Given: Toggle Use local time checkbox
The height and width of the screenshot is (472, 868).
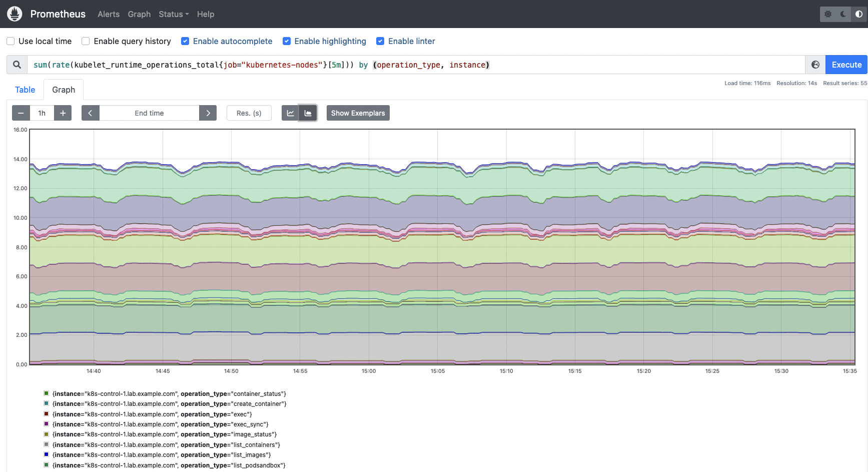Looking at the screenshot, I should [x=11, y=41].
